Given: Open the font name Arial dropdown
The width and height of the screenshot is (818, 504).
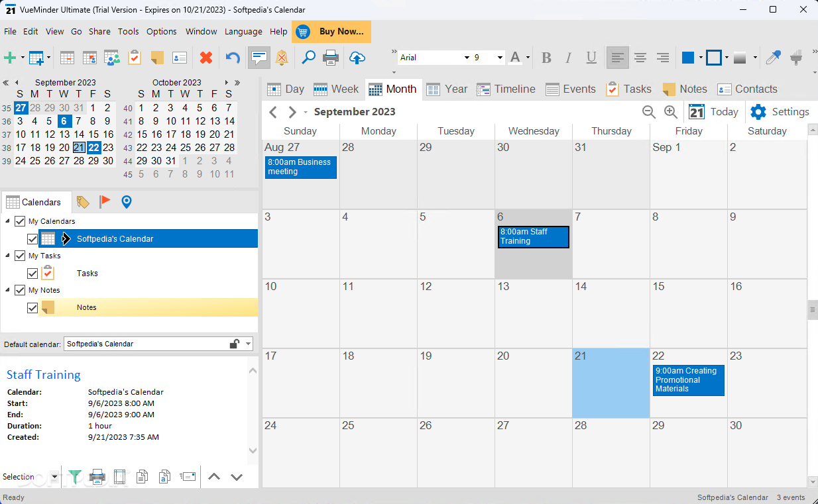Looking at the screenshot, I should [x=467, y=58].
